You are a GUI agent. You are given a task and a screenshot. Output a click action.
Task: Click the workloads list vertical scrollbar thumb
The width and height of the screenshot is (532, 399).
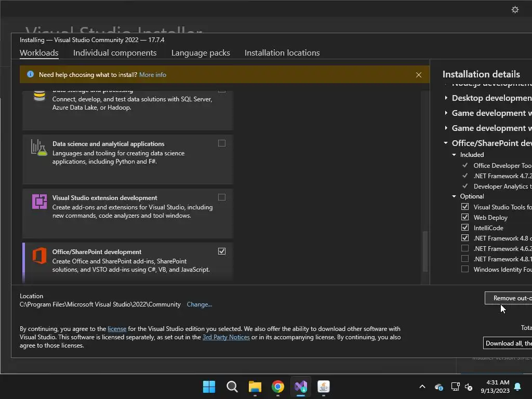point(425,251)
